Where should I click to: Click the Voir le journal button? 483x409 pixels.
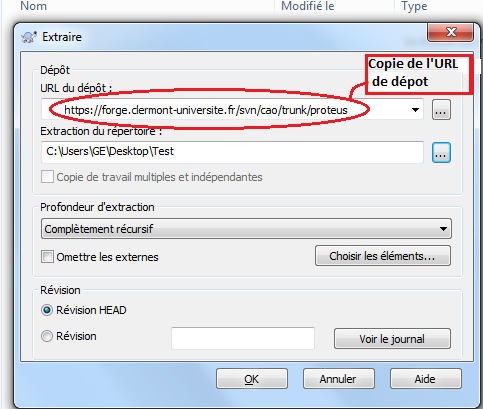[x=392, y=339]
